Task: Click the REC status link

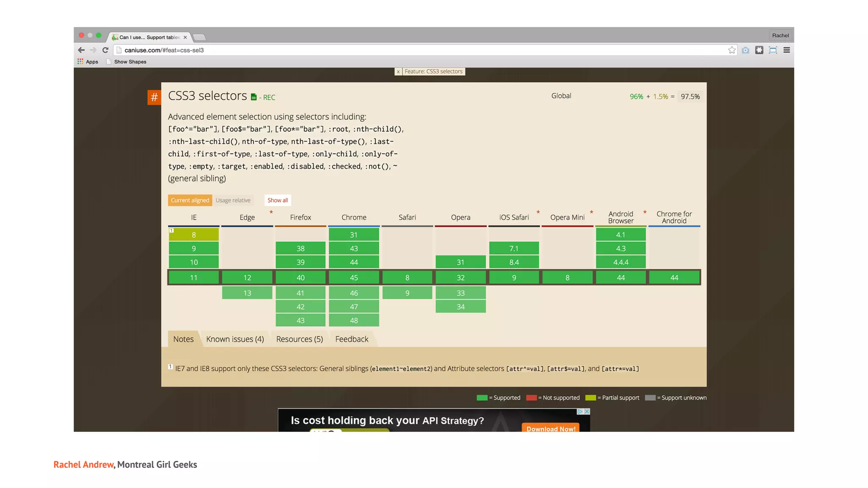Action: coord(269,97)
